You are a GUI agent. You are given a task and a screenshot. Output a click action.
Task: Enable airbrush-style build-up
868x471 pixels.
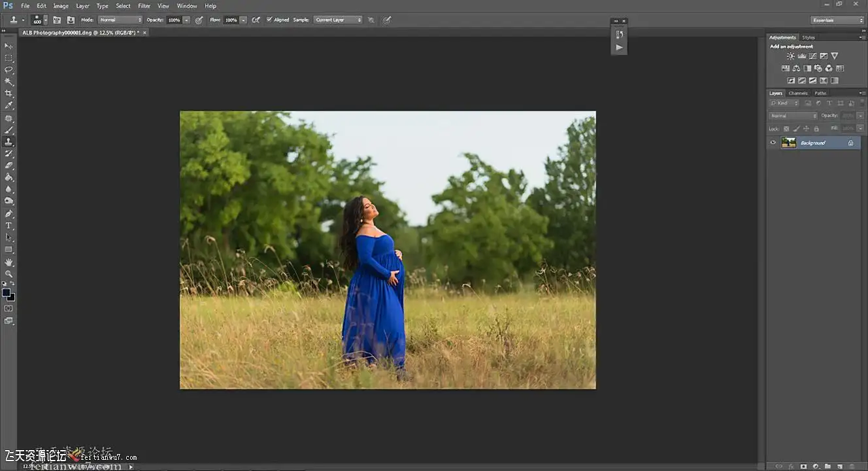coord(256,20)
